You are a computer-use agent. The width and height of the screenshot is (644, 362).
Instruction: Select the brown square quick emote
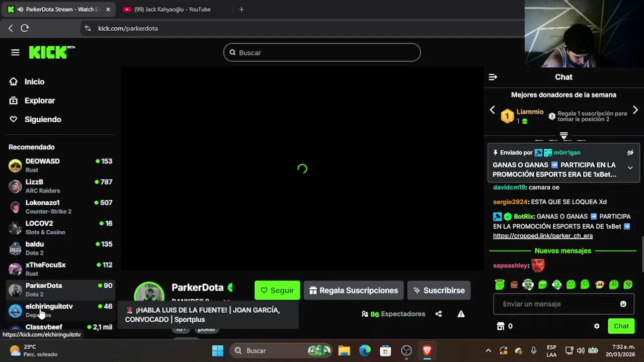tap(514, 285)
